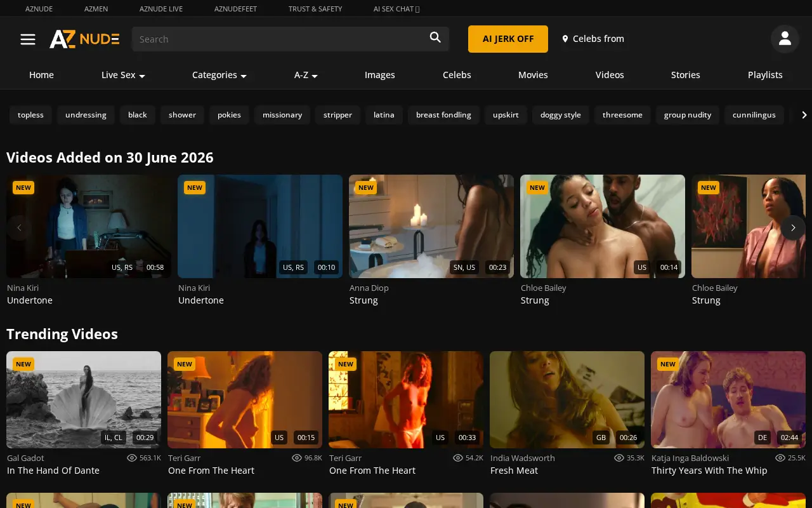The height and width of the screenshot is (508, 812).
Task: Expand the Categories dropdown
Action: (x=219, y=75)
